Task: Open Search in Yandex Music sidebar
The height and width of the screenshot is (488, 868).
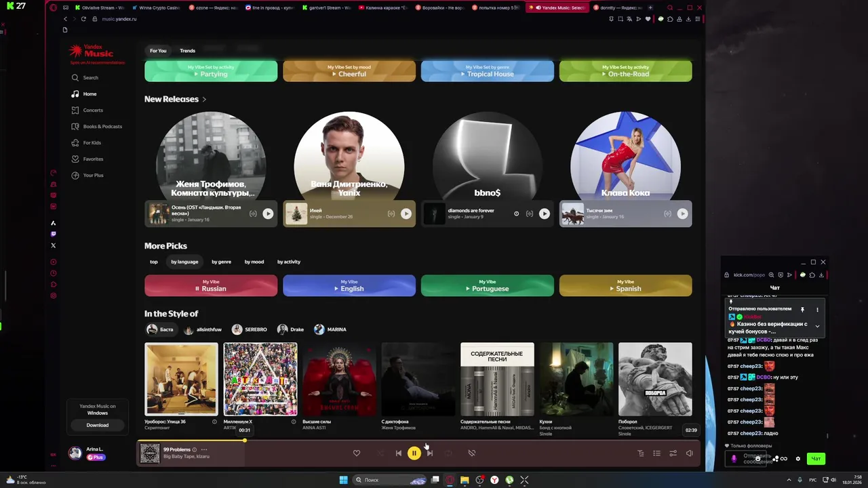Action: coord(85,77)
